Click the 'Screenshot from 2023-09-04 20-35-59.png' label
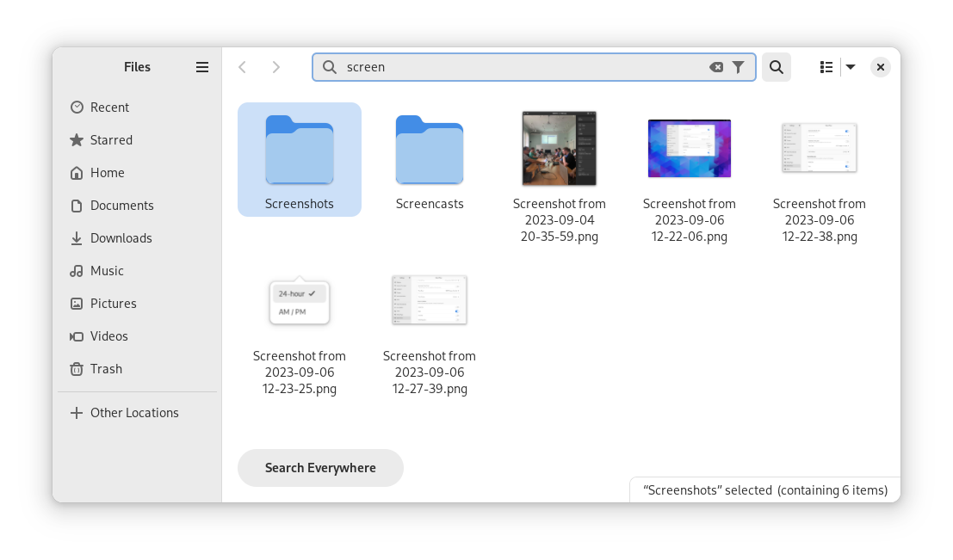This screenshot has height=560, width=953. click(560, 220)
